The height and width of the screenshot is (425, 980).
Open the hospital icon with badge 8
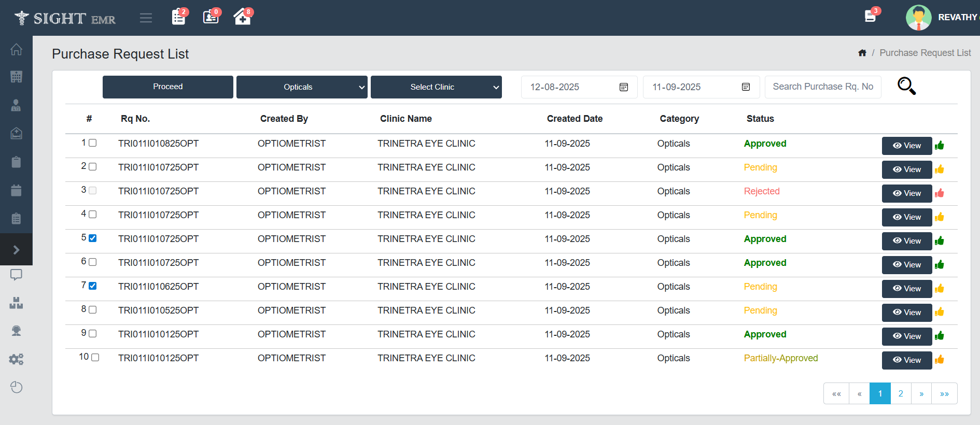pyautogui.click(x=242, y=17)
